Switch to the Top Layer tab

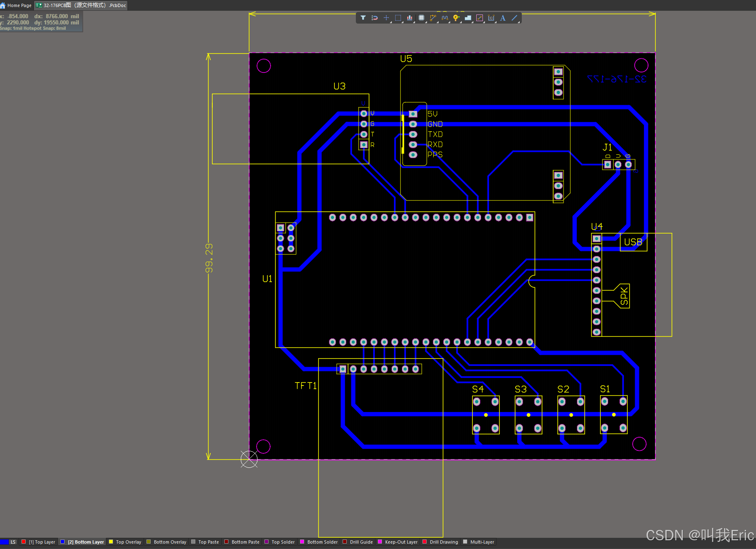(38, 542)
